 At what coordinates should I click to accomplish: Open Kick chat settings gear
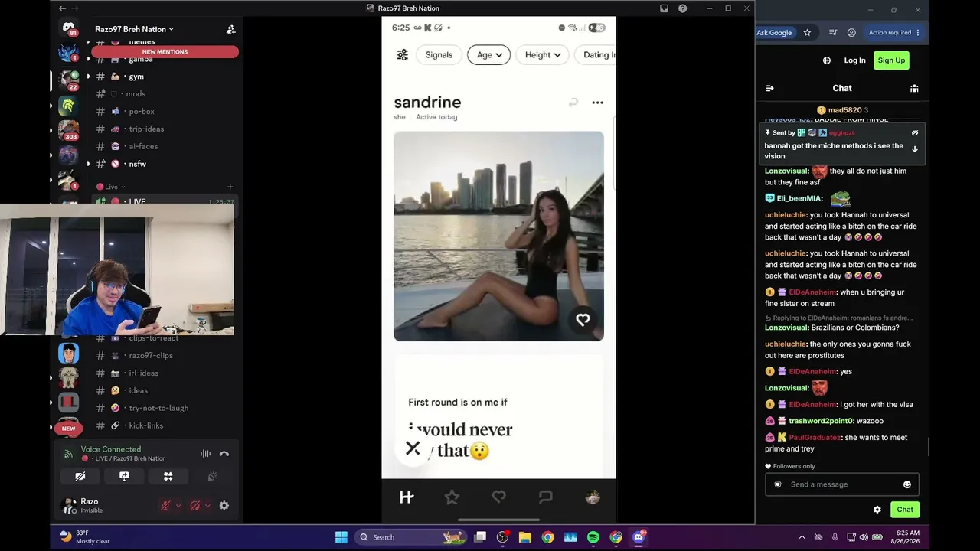pos(877,510)
